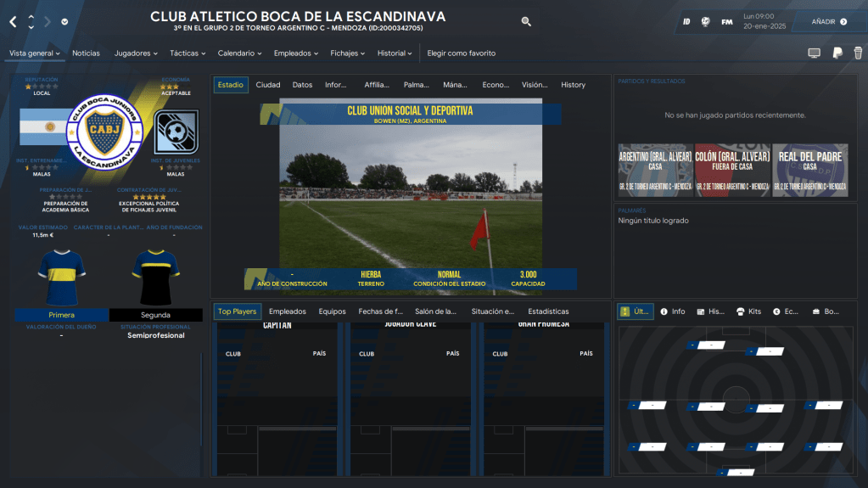Screen dimensions: 868x488
Task: Switch to the Segunda away kit
Action: click(155, 315)
